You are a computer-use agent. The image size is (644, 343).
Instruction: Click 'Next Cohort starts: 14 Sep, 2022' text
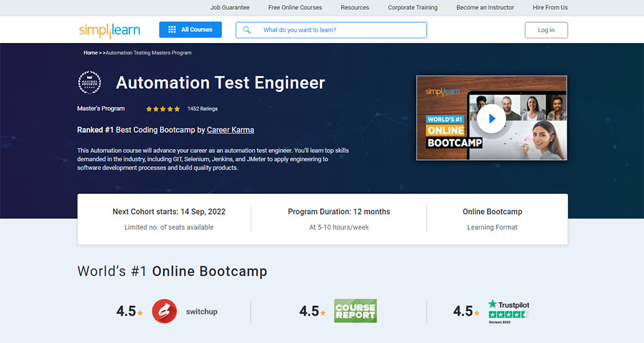pyautogui.click(x=168, y=212)
